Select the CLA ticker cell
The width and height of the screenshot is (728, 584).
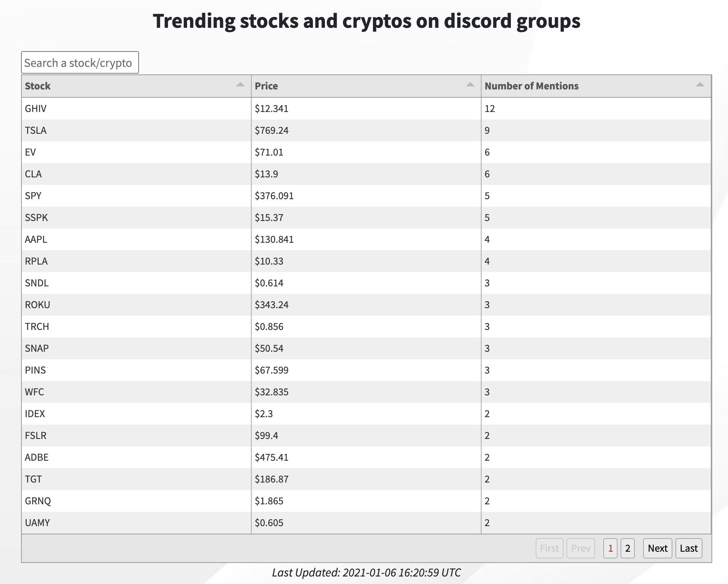tap(136, 174)
